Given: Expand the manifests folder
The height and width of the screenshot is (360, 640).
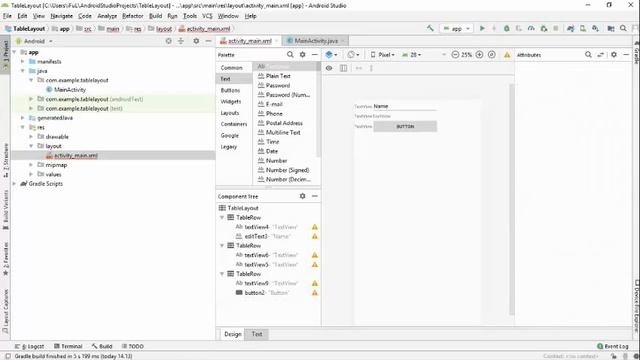Looking at the screenshot, I should 23,62.
